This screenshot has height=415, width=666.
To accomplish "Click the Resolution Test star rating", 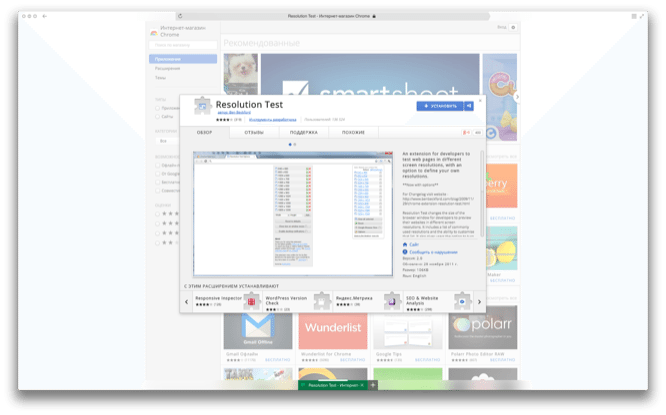I will [x=224, y=120].
